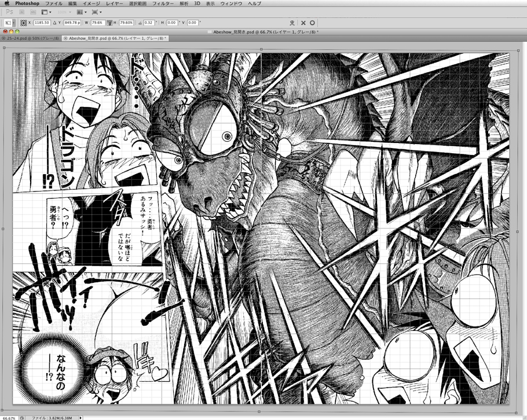Open the 編集 (Edit) menu

[72, 3]
